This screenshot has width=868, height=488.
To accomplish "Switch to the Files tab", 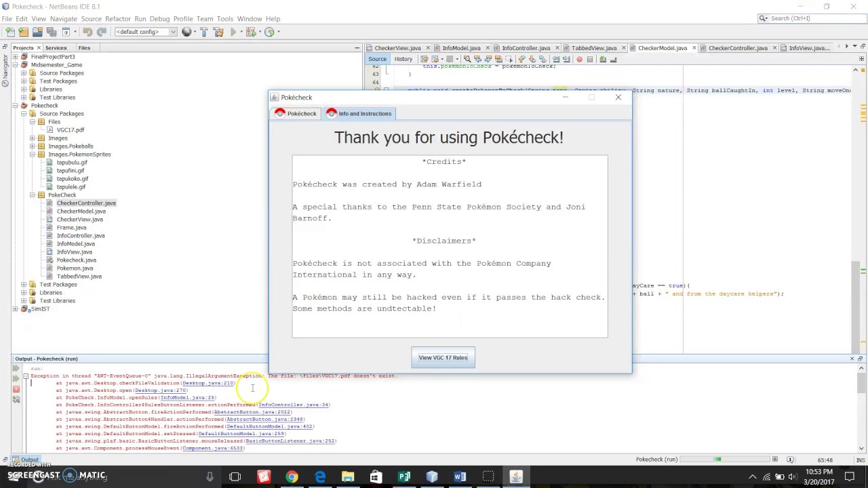I will tap(84, 48).
